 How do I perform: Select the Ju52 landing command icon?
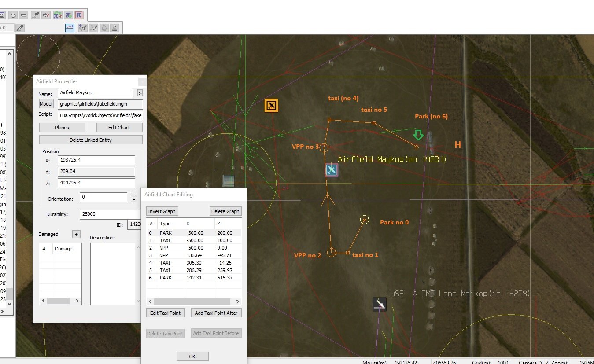tap(379, 304)
